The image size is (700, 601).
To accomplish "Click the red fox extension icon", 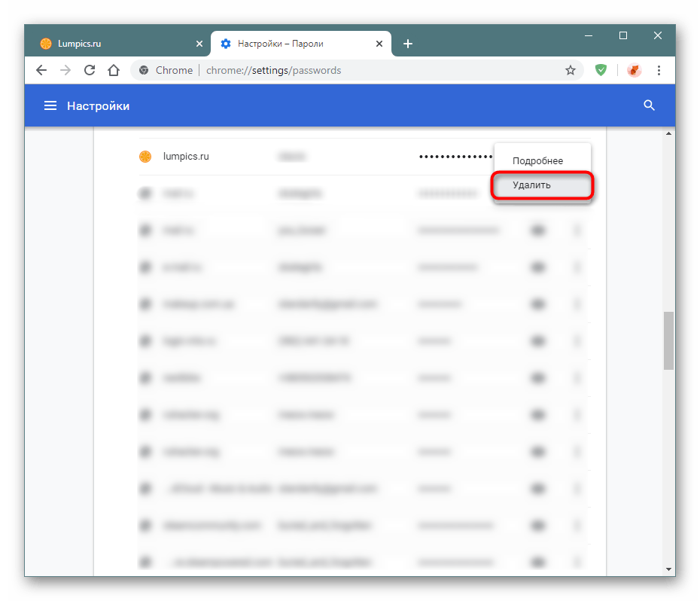I will [634, 70].
